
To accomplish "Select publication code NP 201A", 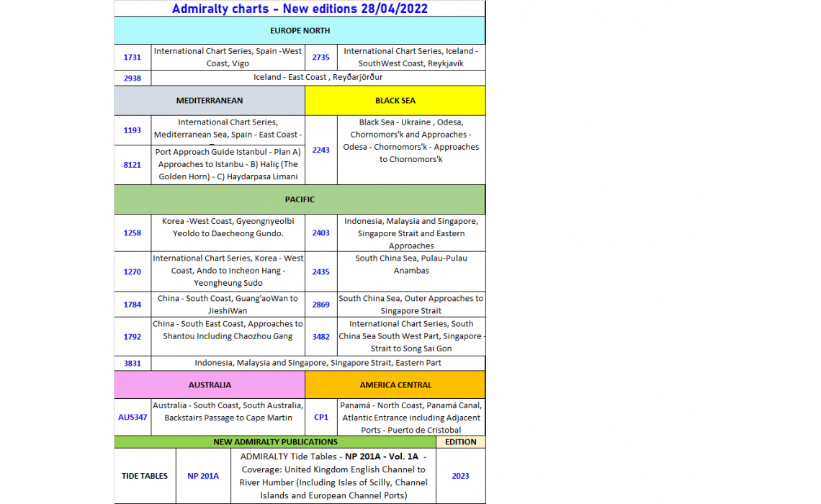I will 203,476.
